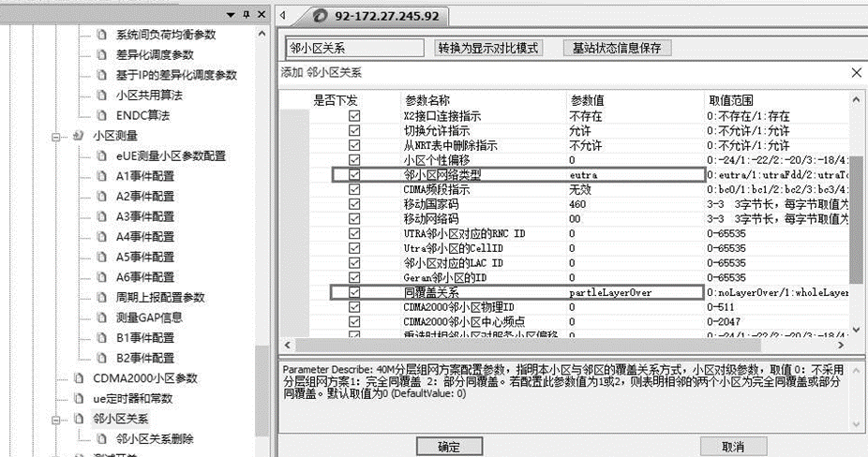Click the document icon beside A6事件配置

pyautogui.click(x=101, y=277)
